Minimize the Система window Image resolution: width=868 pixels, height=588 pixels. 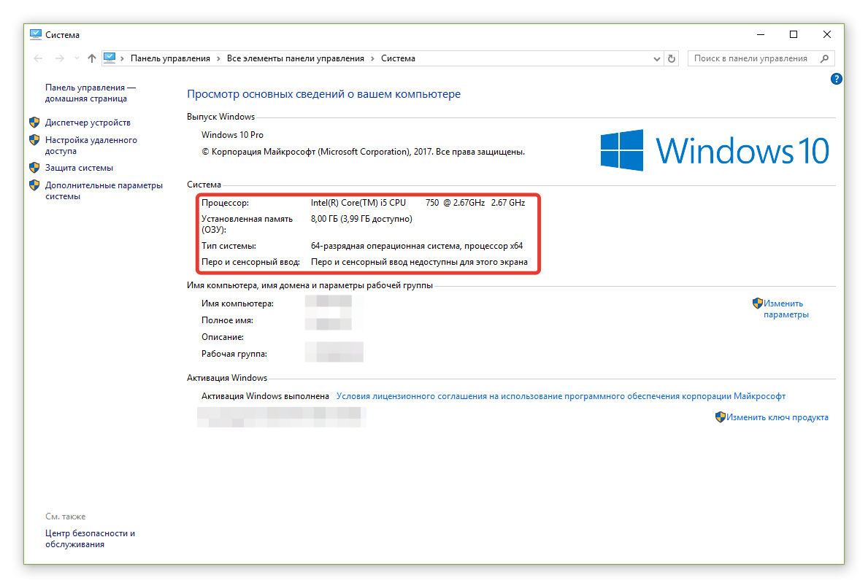pos(761,34)
